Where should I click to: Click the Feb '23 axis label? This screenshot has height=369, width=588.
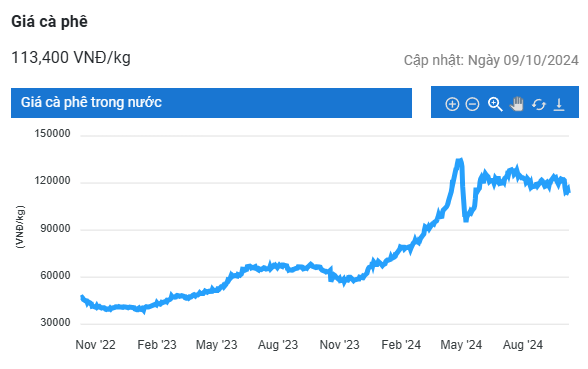click(157, 345)
